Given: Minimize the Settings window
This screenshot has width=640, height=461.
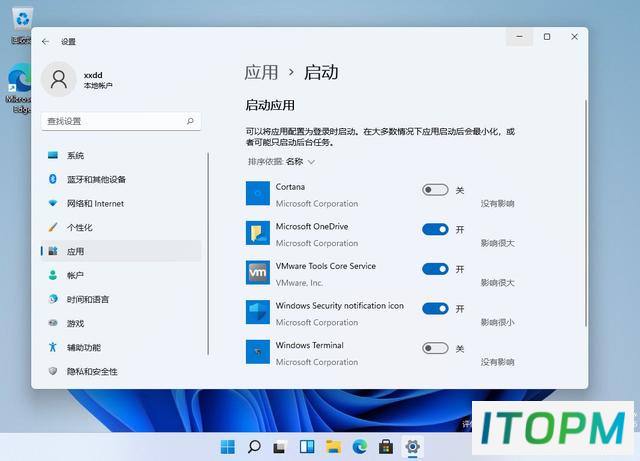Looking at the screenshot, I should (519, 37).
